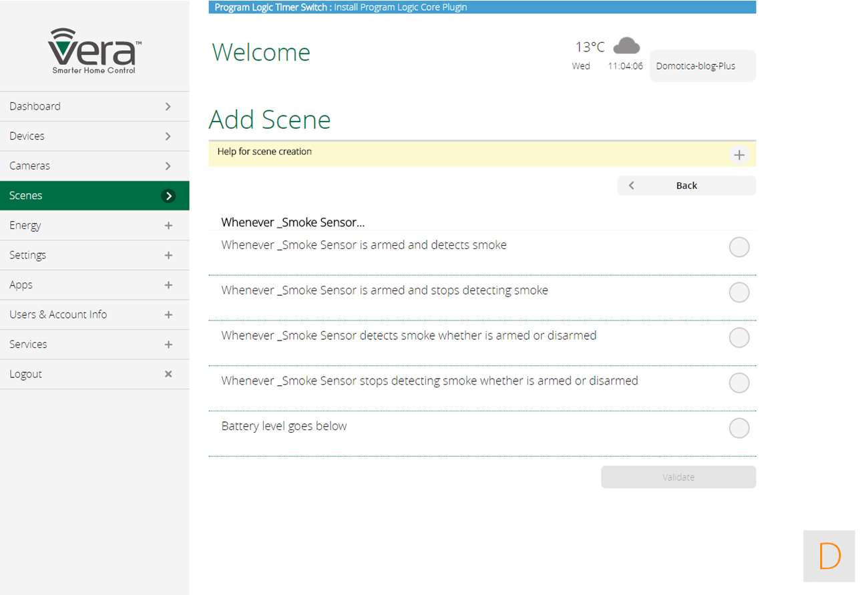Expand the Settings menu plus sign

168,255
